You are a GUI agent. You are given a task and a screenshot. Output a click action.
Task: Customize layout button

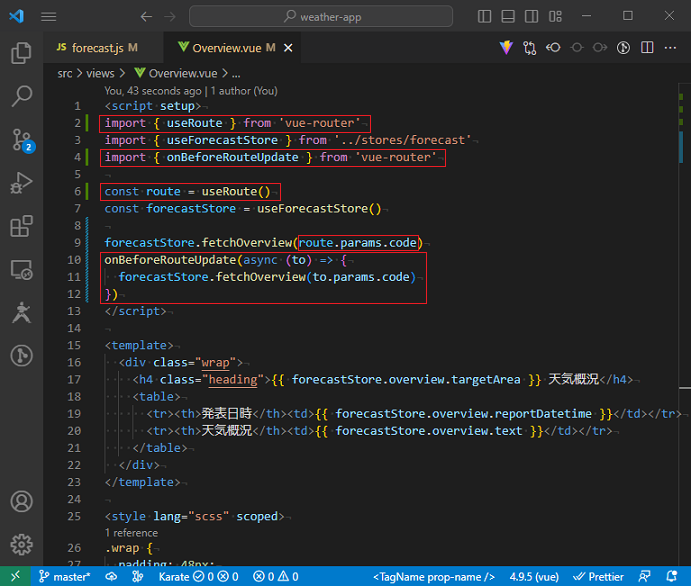tap(555, 17)
